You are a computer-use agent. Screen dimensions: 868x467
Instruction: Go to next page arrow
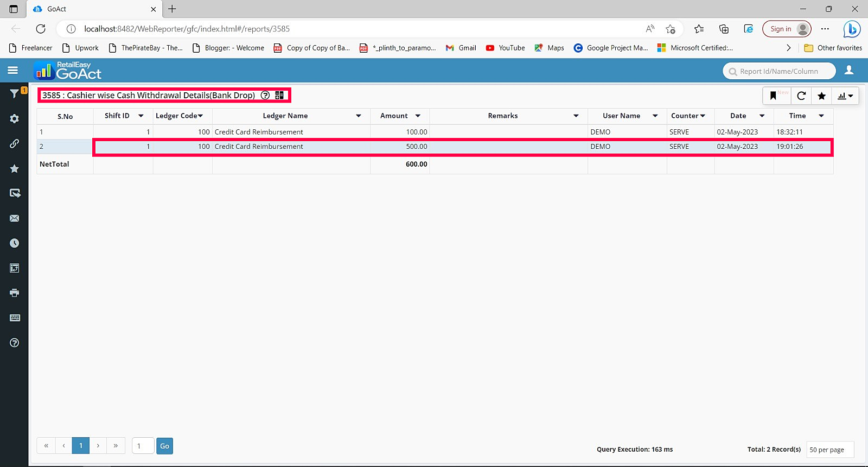pos(98,446)
